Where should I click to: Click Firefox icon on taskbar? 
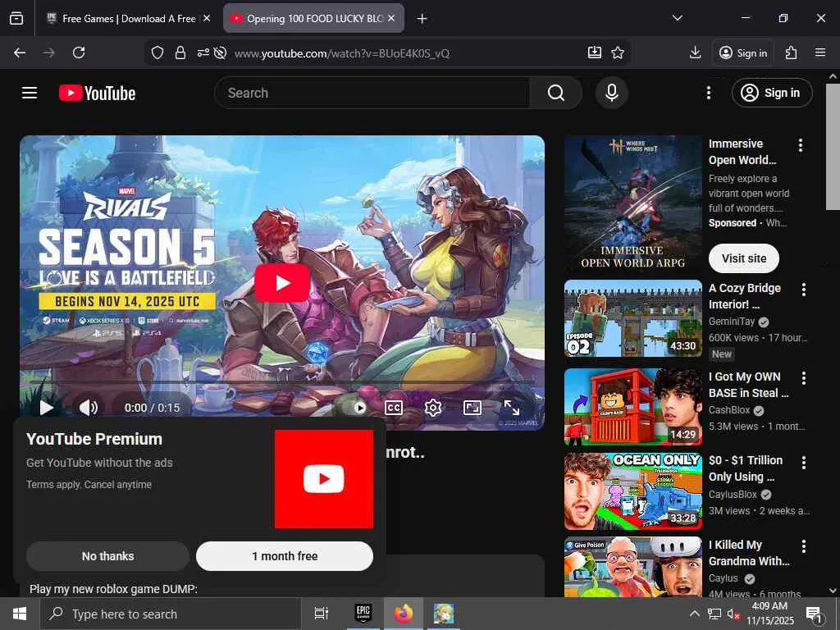pyautogui.click(x=404, y=614)
